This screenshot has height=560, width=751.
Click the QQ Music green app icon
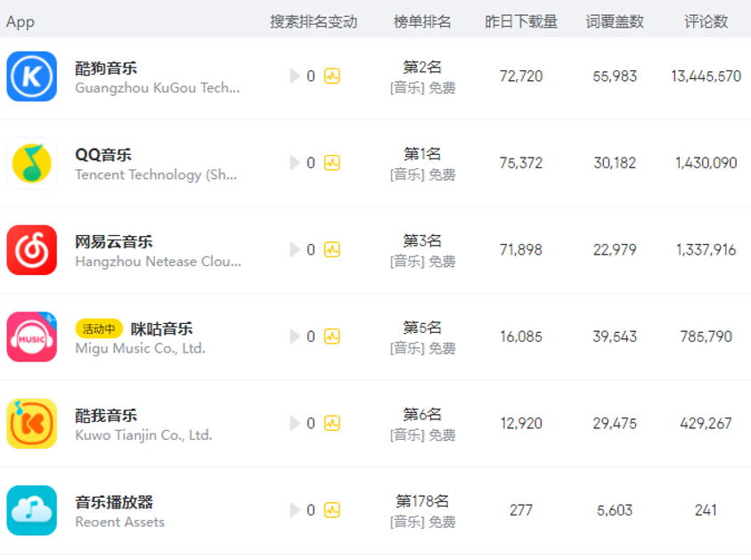(x=32, y=163)
